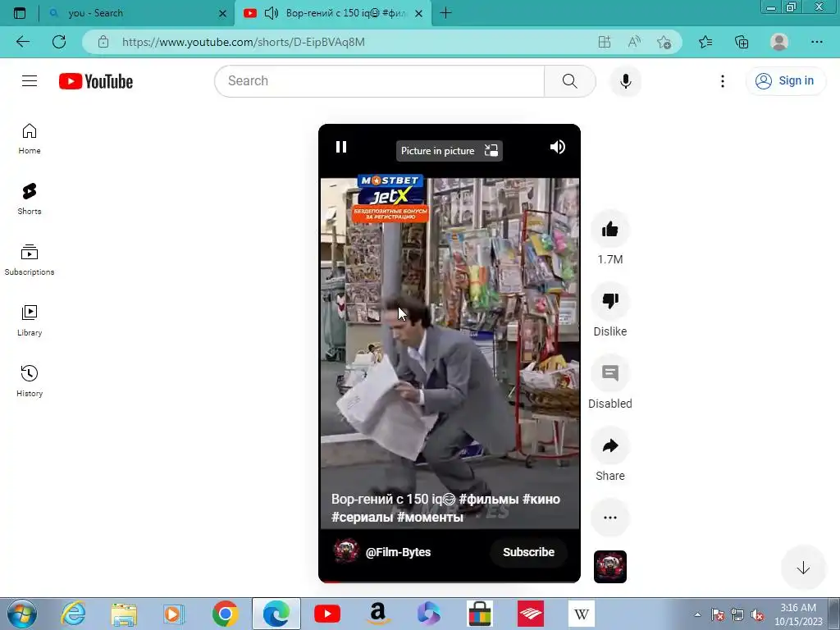View site information lock icon
840x630 pixels.
103,42
